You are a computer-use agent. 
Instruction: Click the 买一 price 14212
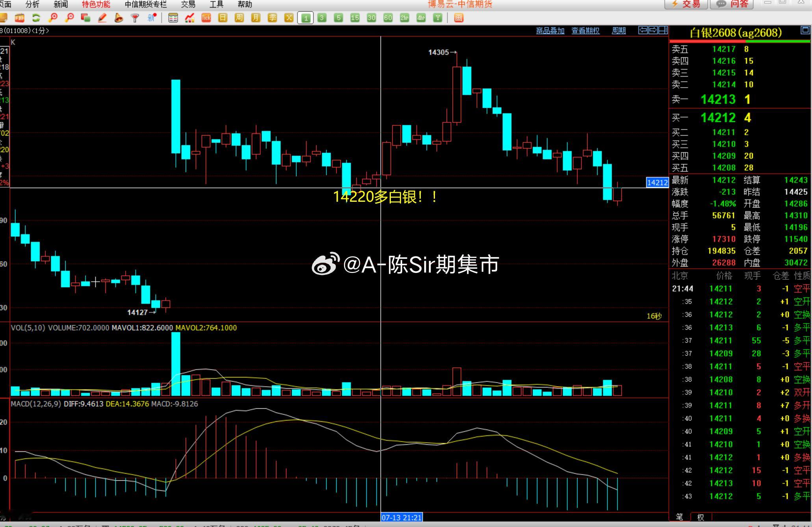[x=718, y=118]
